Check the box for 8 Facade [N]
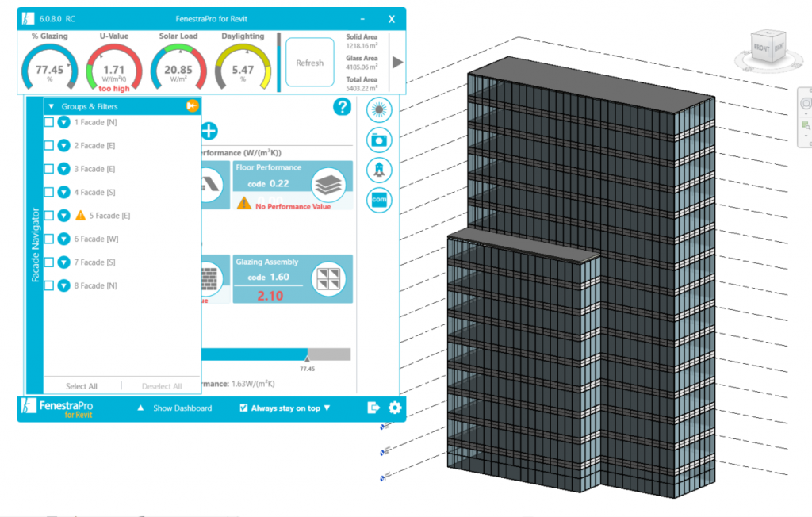Viewport: 812px width, 517px height. pos(48,285)
